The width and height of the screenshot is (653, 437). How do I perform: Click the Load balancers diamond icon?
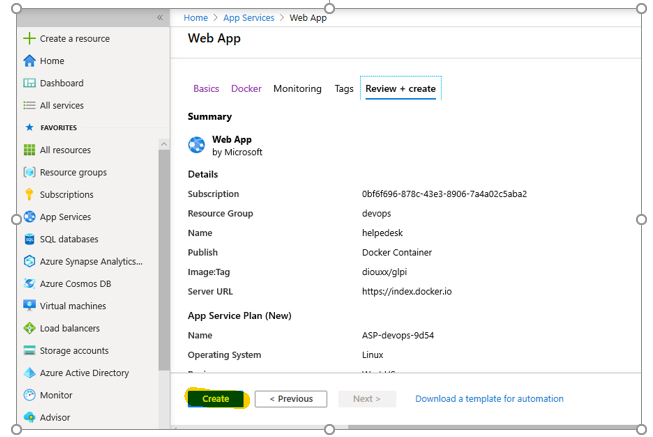29,328
